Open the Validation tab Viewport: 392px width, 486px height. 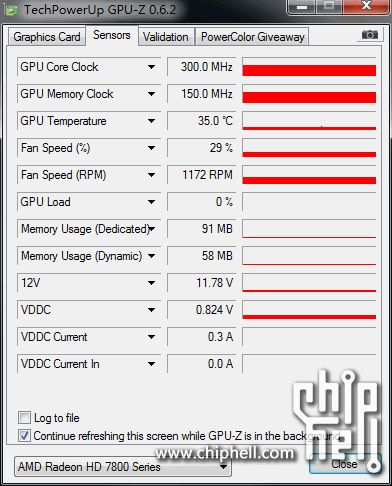(166, 37)
